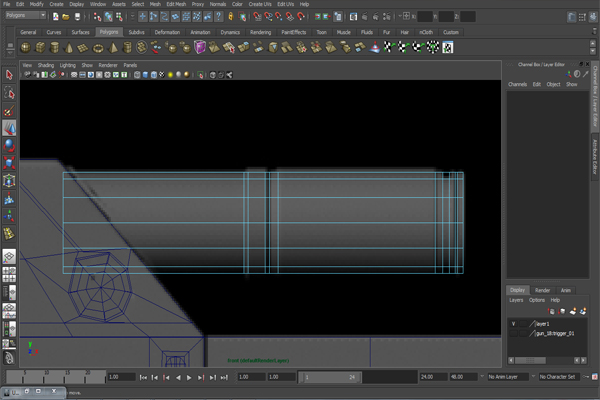Image resolution: width=600 pixels, height=400 pixels.
Task: Open the Edit Mesh menu
Action: [x=176, y=4]
